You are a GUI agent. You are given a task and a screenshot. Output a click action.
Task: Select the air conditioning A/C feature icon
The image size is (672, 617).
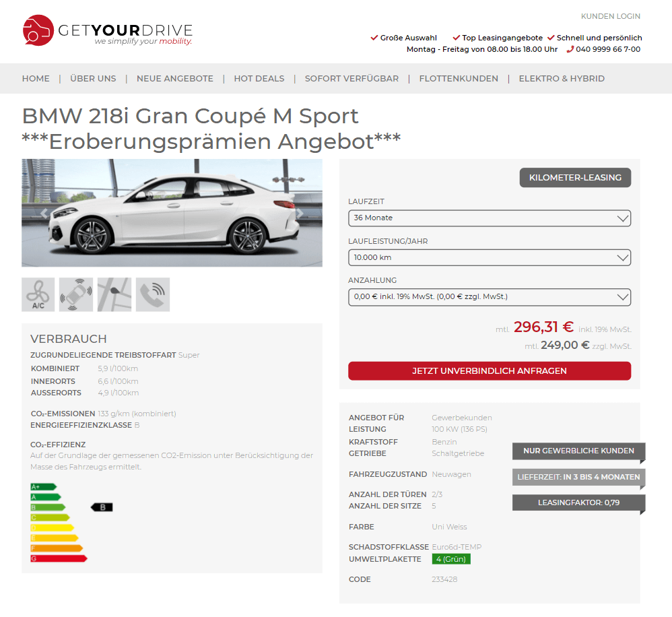(38, 294)
